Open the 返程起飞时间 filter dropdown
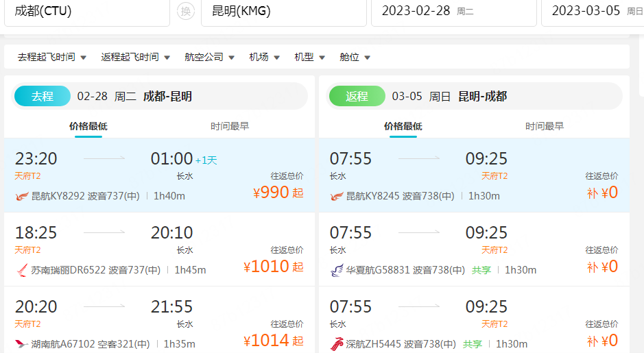This screenshot has width=644, height=353. tap(136, 57)
